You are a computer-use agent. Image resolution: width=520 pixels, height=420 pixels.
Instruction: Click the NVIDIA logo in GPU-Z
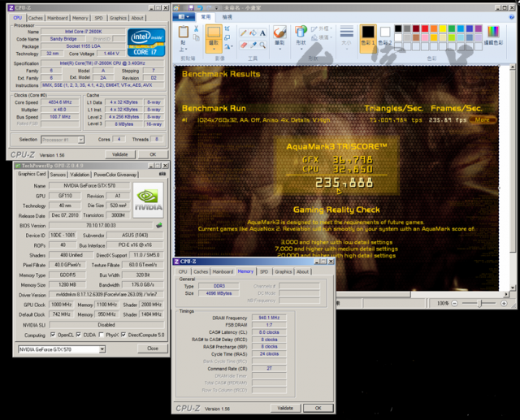pyautogui.click(x=148, y=200)
